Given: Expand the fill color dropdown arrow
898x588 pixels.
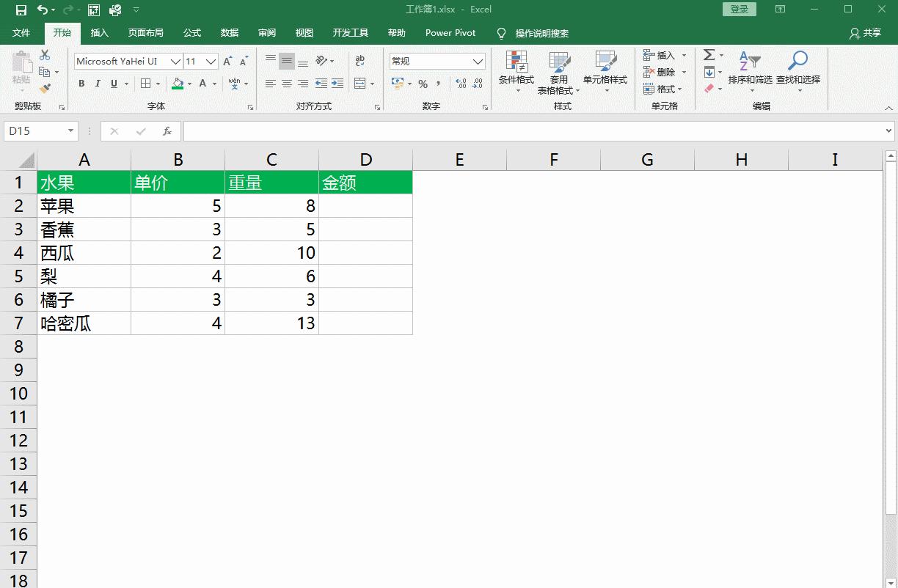Looking at the screenshot, I should pyautogui.click(x=189, y=84).
